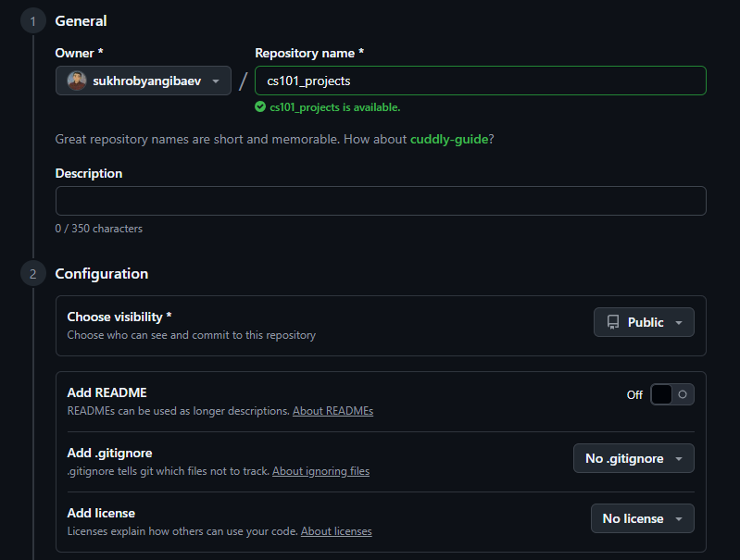Click the owner avatar picture
Image resolution: width=740 pixels, height=560 pixels.
coord(77,81)
